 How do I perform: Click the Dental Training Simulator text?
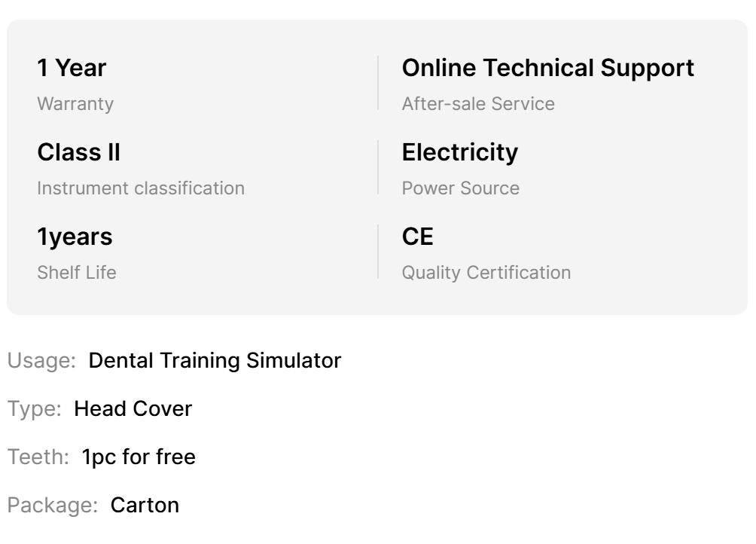pyautogui.click(x=215, y=360)
